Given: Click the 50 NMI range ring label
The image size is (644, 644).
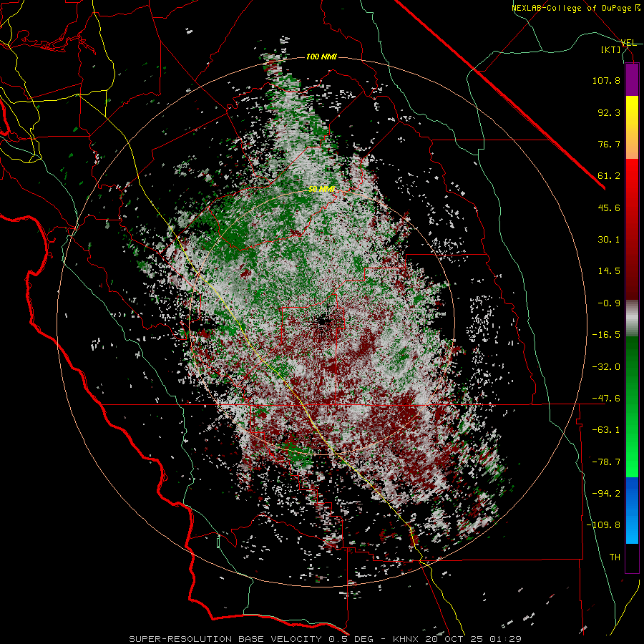Looking at the screenshot, I should [321, 190].
